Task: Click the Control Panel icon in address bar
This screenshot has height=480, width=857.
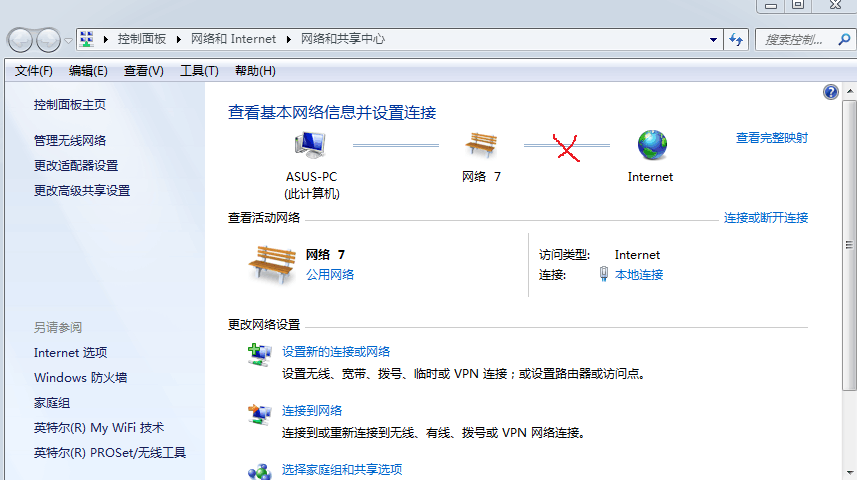Action: click(86, 39)
